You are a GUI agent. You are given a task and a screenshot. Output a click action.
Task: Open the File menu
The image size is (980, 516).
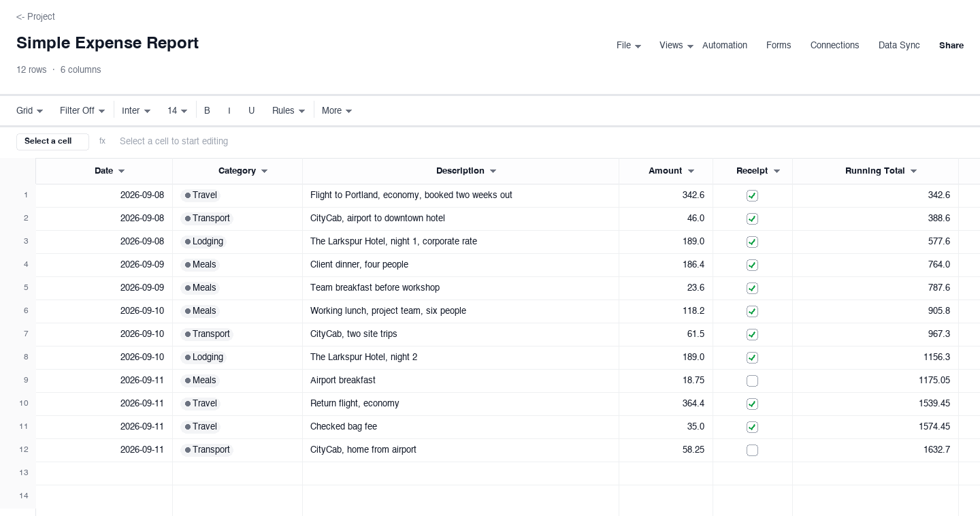tap(629, 46)
